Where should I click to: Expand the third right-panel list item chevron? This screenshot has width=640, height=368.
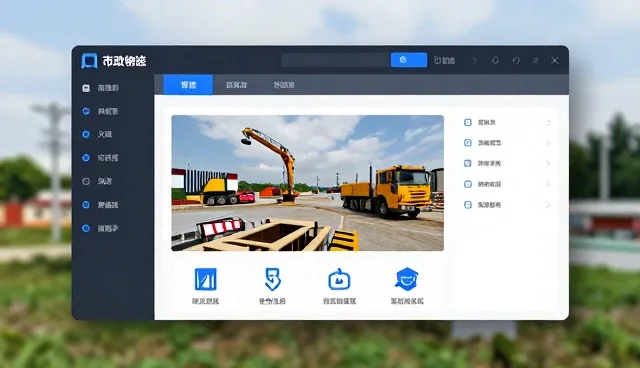pos(548,164)
